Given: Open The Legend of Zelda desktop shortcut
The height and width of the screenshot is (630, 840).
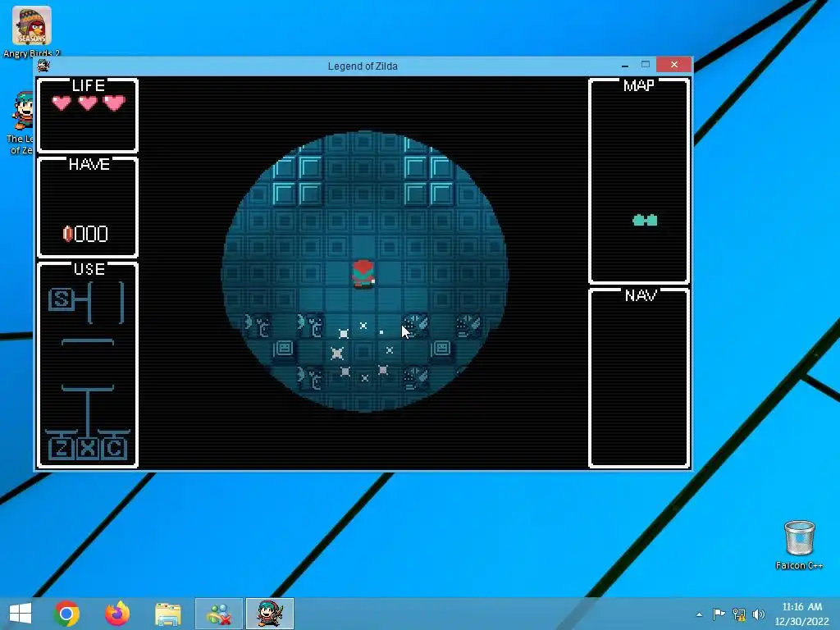Looking at the screenshot, I should point(21,123).
